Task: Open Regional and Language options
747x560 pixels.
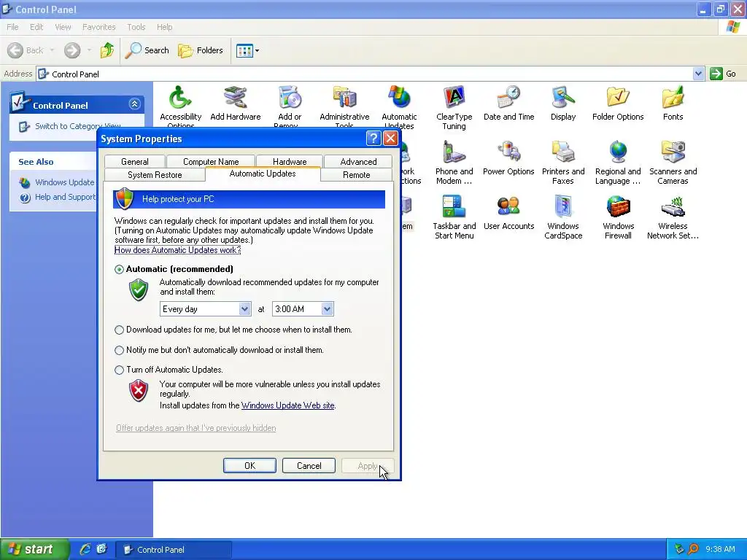Action: pos(618,163)
